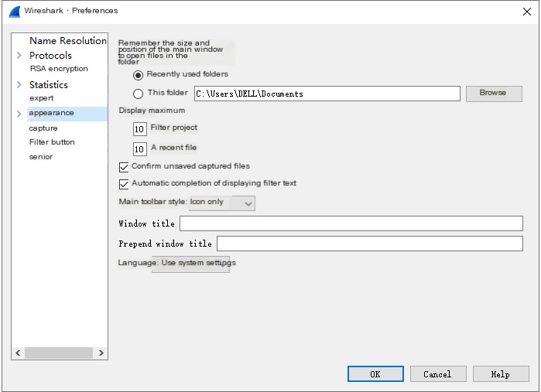Click the Filter project count field
This screenshot has height=392, width=541.
140,129
